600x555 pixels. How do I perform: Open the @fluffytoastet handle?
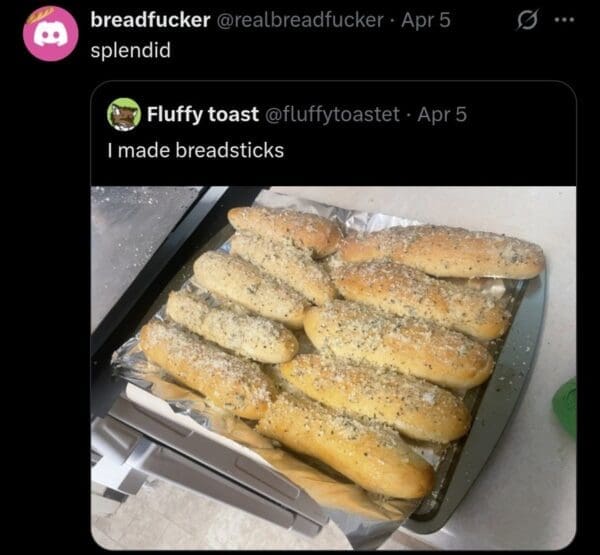[332, 114]
